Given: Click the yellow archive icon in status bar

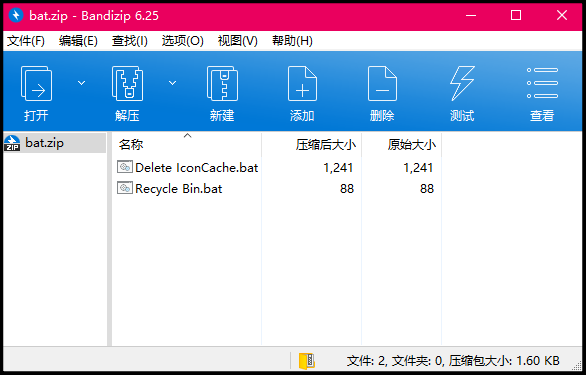Looking at the screenshot, I should (306, 361).
